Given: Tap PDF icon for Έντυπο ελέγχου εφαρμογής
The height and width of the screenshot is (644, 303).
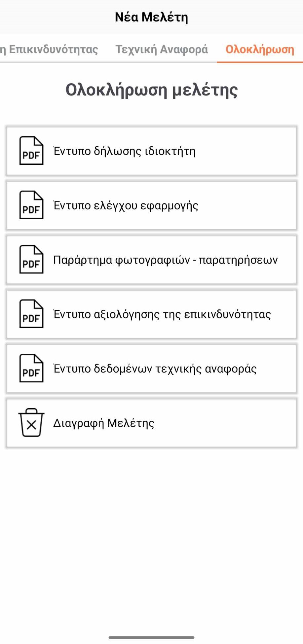Looking at the screenshot, I should (31, 205).
